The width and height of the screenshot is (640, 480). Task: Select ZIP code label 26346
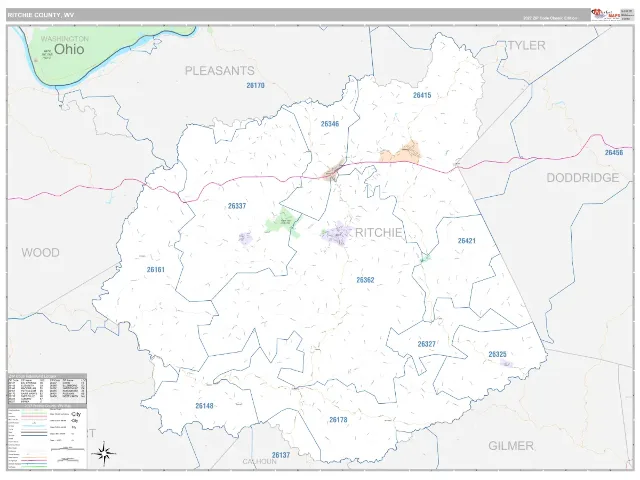[x=330, y=124]
